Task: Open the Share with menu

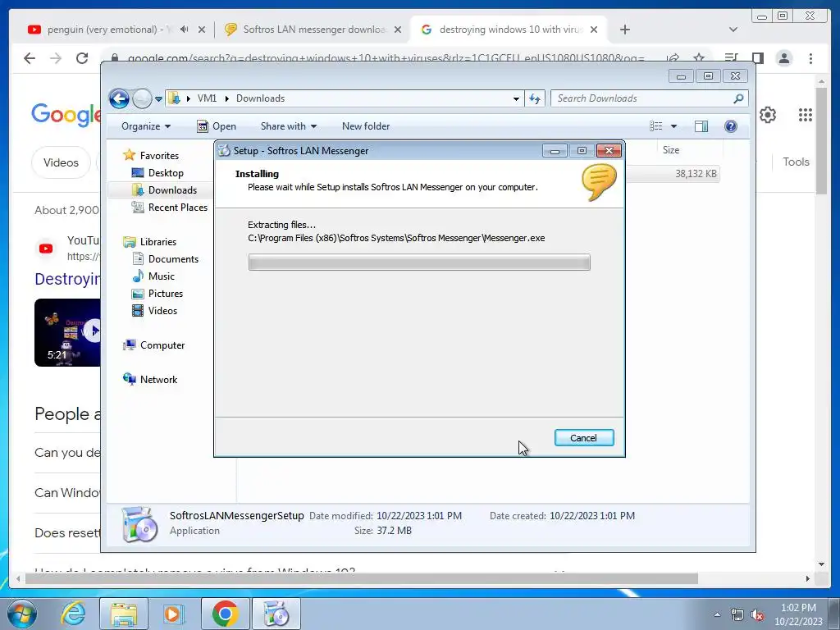Action: pyautogui.click(x=288, y=126)
